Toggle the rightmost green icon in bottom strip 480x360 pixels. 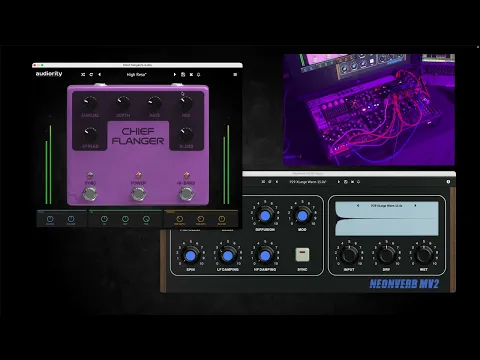146,219
